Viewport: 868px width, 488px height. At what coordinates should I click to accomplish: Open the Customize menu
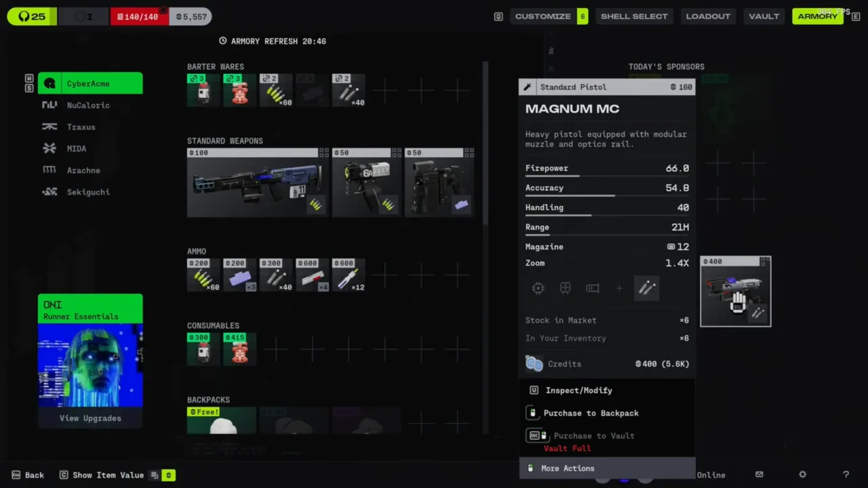pyautogui.click(x=542, y=16)
